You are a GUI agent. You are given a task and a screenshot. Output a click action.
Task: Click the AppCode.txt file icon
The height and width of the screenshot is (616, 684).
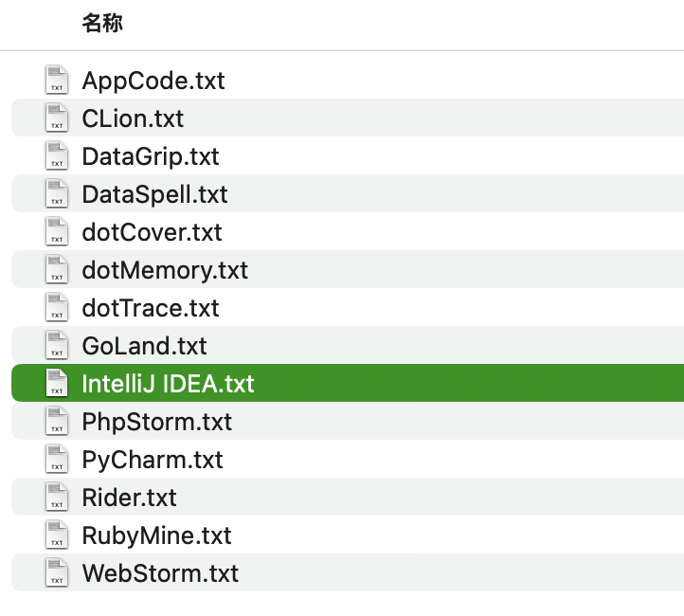click(57, 80)
